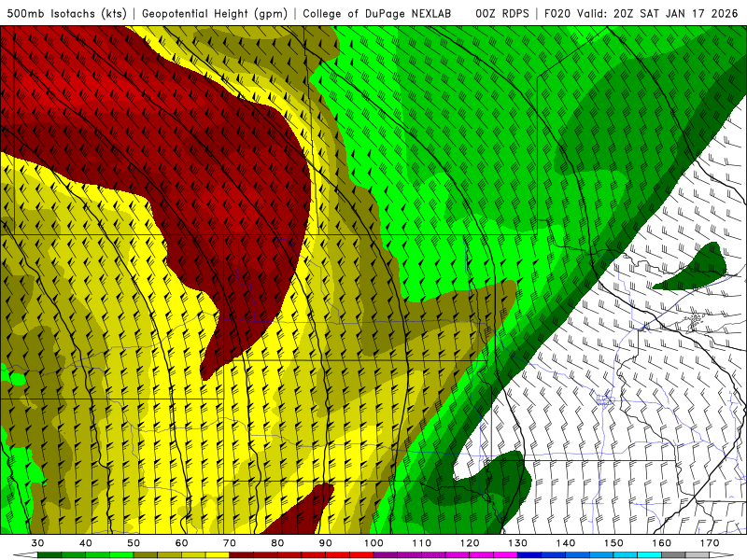Click the "500mb Isotachs (kts)" title text
Screen dimensions: 747x560
pyautogui.click(x=66, y=14)
